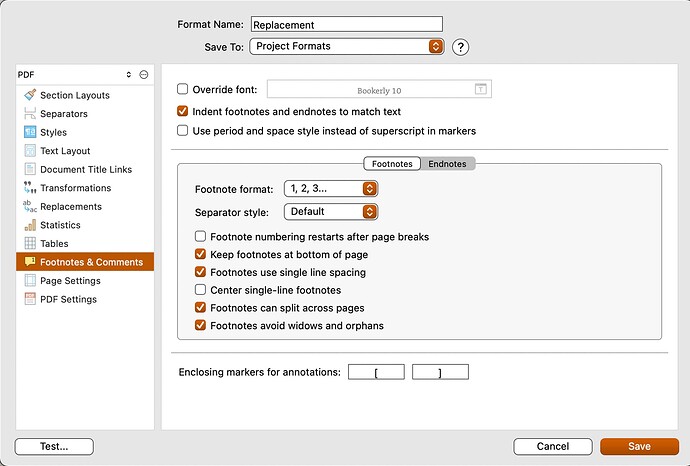The image size is (690, 466).
Task: Click the Transformations quotes icon
Action: [x=30, y=187]
